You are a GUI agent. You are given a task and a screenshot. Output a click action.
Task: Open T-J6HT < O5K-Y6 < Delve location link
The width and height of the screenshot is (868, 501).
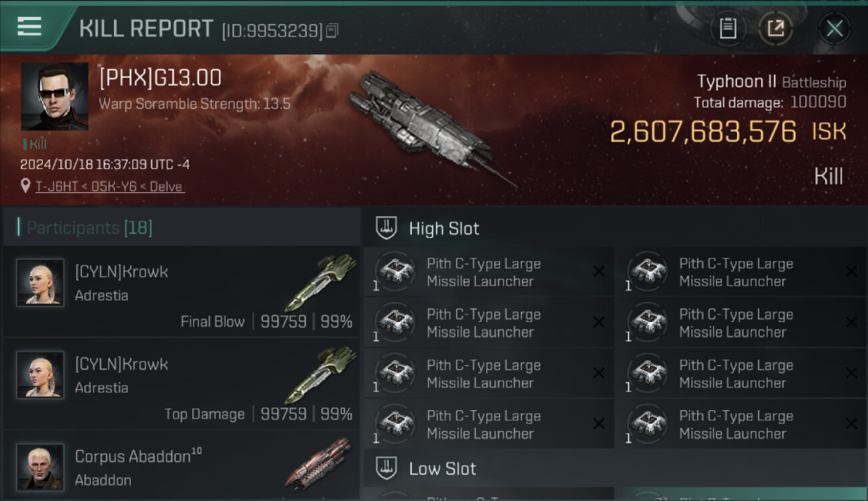[110, 186]
